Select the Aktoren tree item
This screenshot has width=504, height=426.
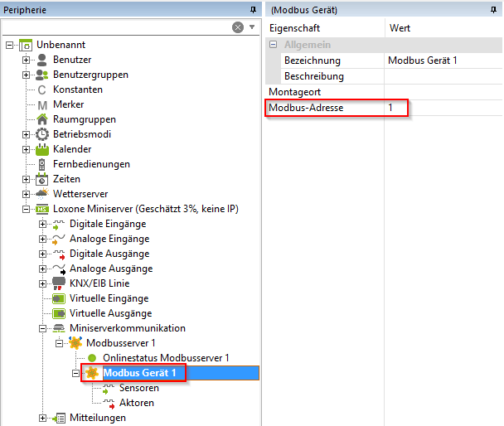(x=137, y=403)
